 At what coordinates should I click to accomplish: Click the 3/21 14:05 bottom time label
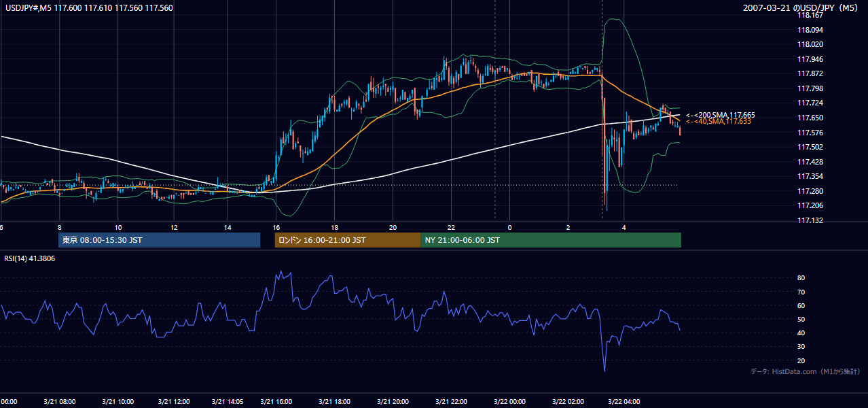coord(227,402)
